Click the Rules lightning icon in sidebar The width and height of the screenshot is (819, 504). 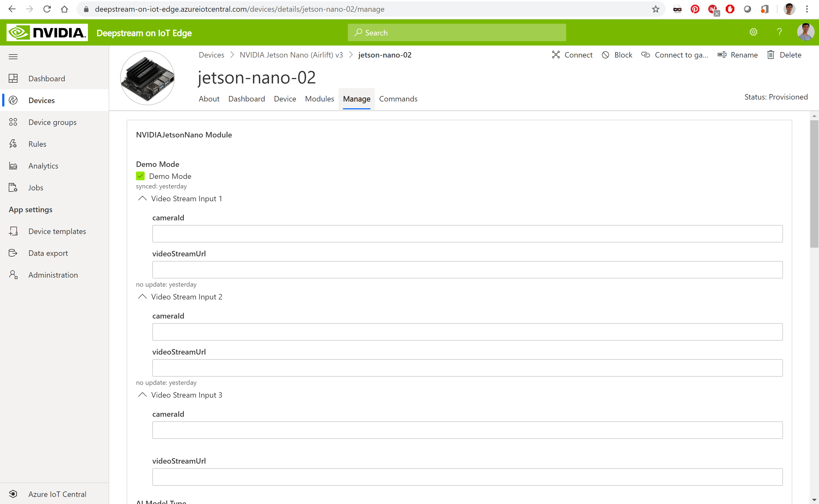point(13,144)
